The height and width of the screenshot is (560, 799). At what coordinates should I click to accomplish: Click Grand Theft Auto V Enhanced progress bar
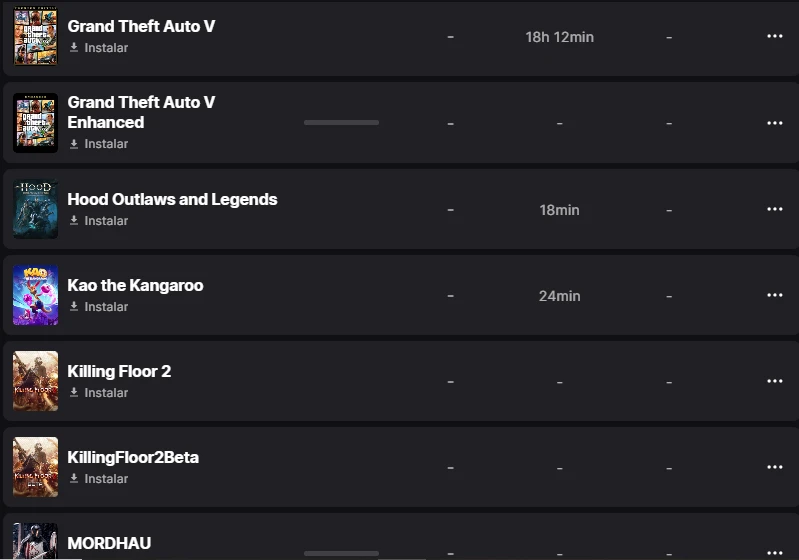341,123
